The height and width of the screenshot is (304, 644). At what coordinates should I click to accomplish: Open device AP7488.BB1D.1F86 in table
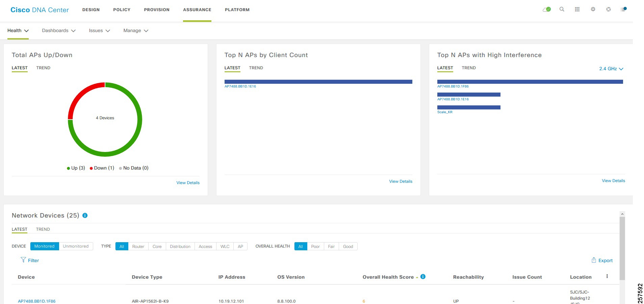click(x=36, y=301)
